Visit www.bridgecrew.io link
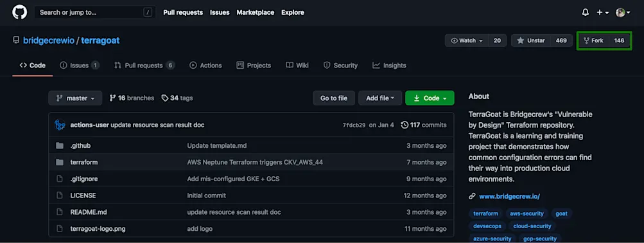 click(x=509, y=196)
